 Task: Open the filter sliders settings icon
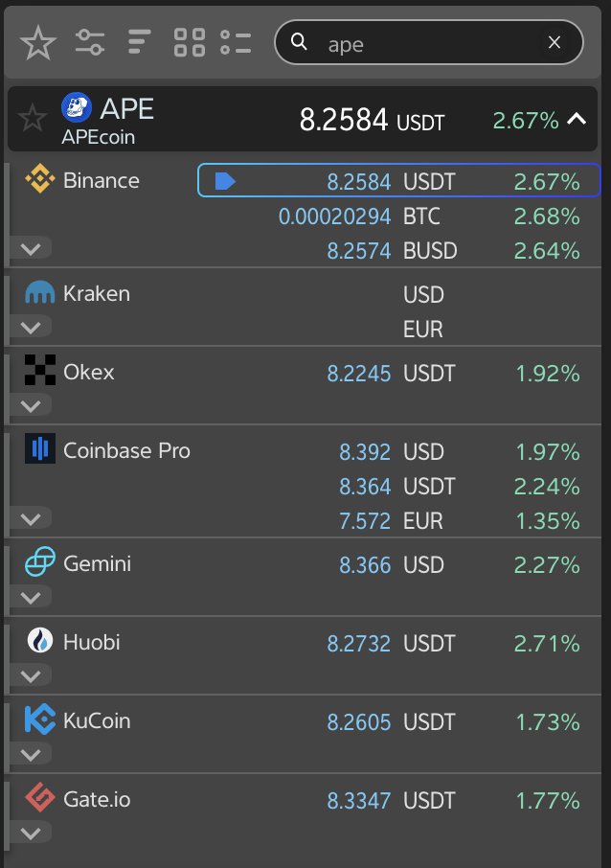(90, 42)
